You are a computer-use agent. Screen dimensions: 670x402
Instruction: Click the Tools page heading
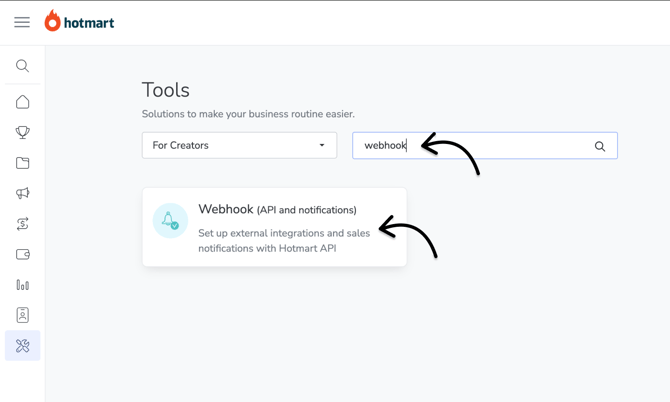point(166,90)
